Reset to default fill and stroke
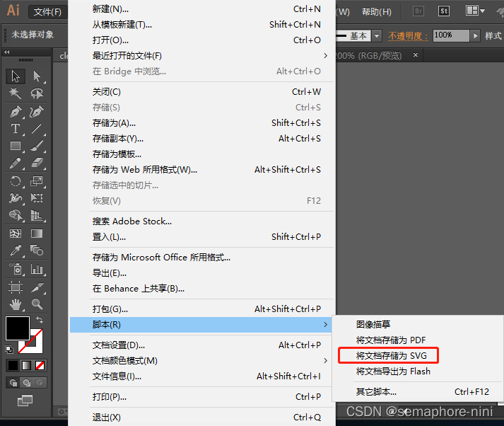Screen dimensions: 504x426 9,350
